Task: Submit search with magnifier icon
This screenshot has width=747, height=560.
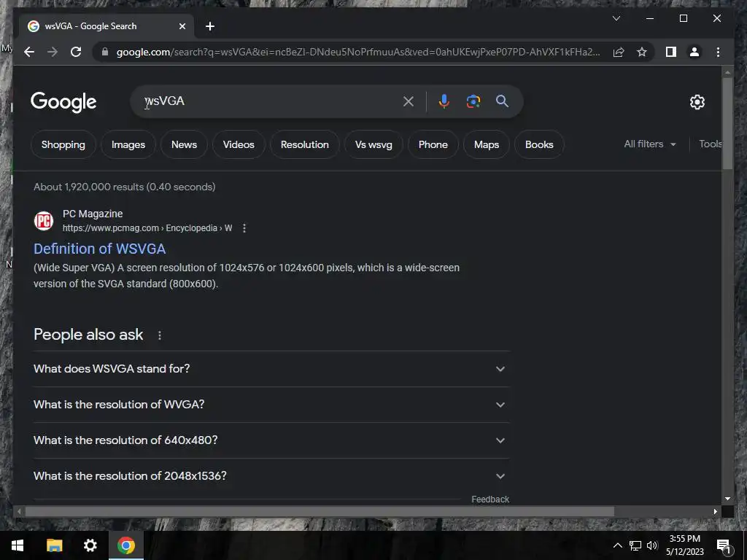Action: click(502, 101)
